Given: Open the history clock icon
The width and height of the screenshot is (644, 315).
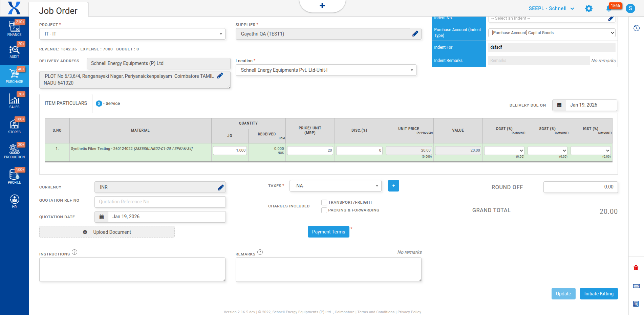Looking at the screenshot, I should point(637,28).
